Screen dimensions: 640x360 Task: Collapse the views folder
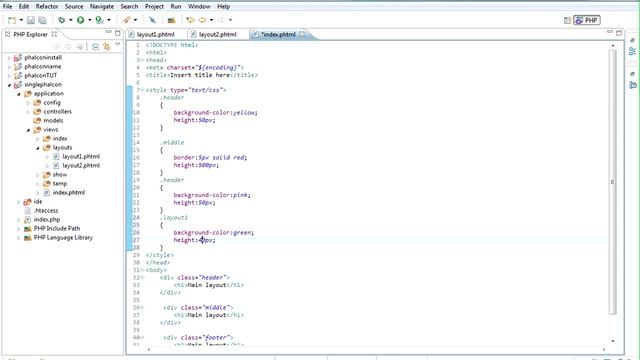[29, 130]
